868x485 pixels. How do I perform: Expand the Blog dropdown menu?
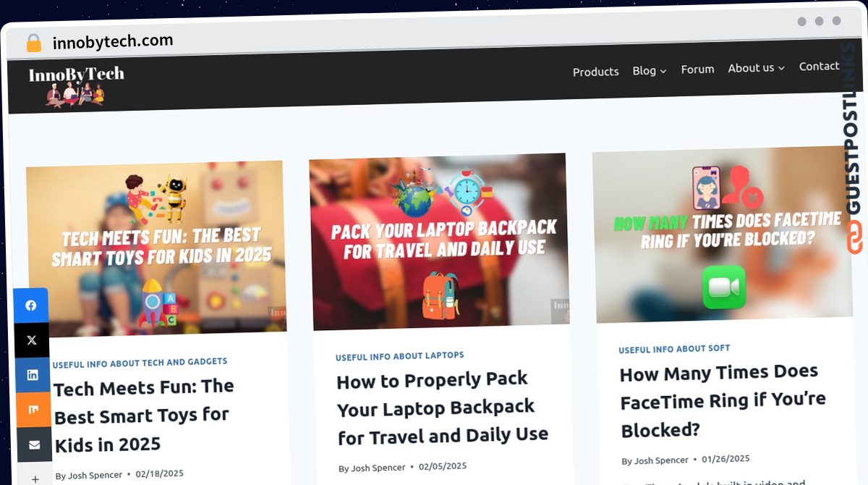tap(649, 70)
